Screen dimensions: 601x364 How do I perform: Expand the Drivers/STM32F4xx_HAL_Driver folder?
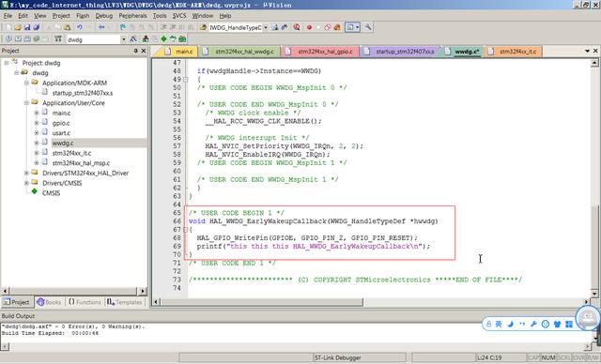(x=26, y=173)
